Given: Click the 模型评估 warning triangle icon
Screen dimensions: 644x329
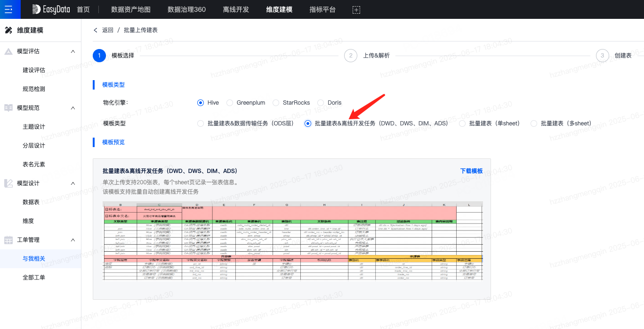Looking at the screenshot, I should pyautogui.click(x=8, y=51).
